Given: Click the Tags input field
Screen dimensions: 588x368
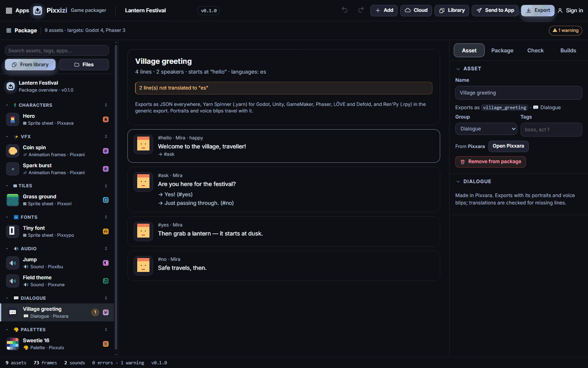Looking at the screenshot, I should 551,130.
